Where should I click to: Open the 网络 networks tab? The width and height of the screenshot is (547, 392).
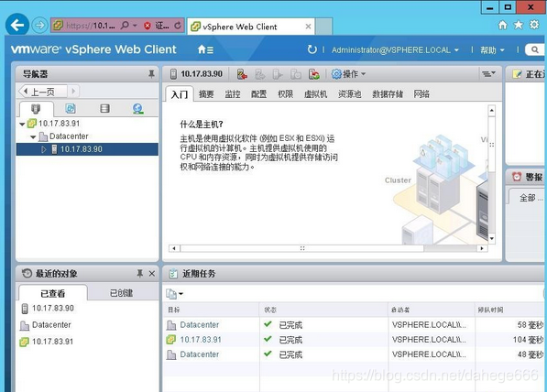coord(421,94)
